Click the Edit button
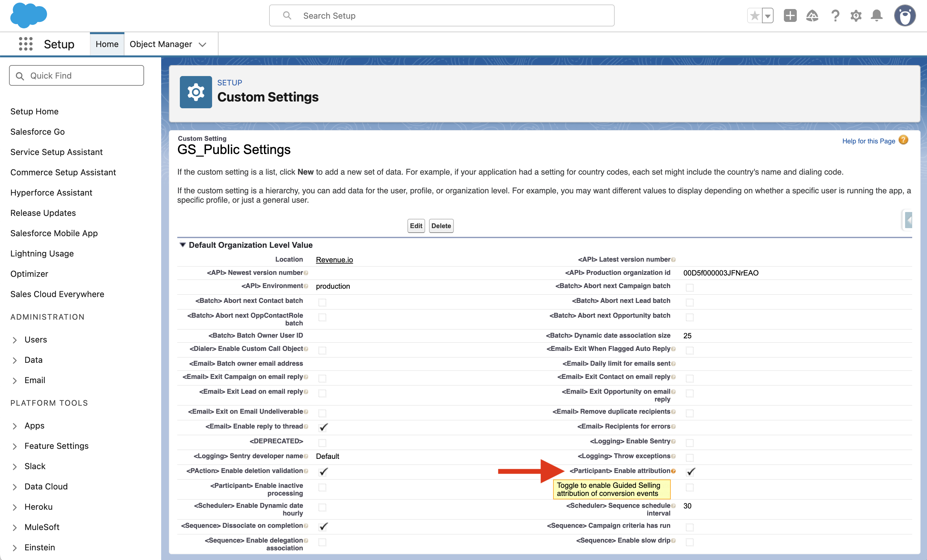The width and height of the screenshot is (927, 560). pyautogui.click(x=416, y=226)
